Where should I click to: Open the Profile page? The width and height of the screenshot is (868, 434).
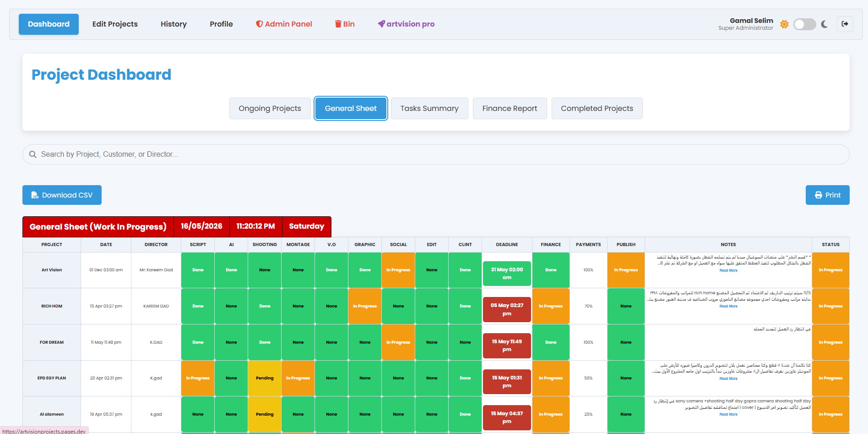point(221,24)
